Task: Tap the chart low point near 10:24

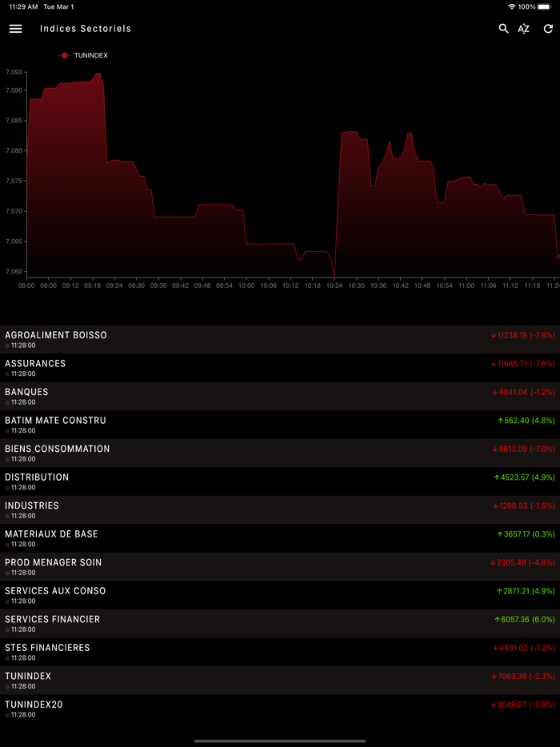Action: [x=334, y=275]
